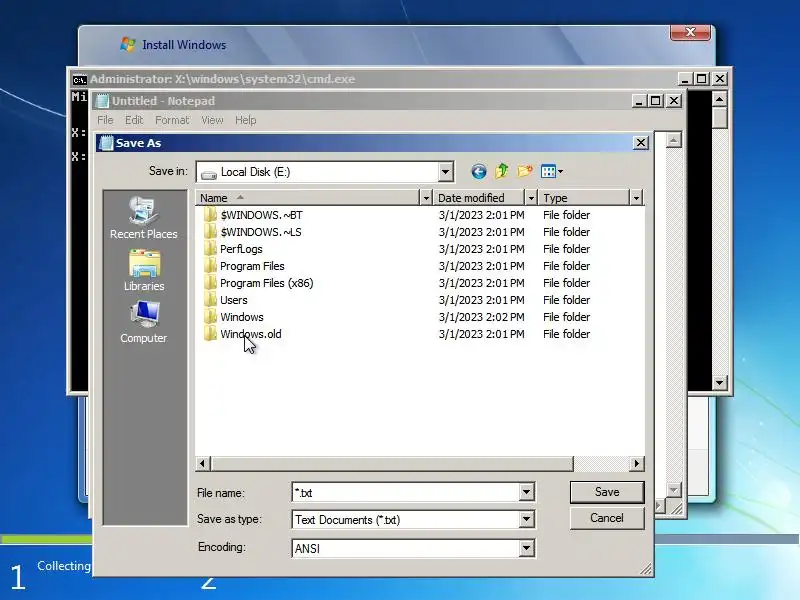Click the cmd window scroll up arrow
Screen dimensions: 800x600
click(719, 99)
